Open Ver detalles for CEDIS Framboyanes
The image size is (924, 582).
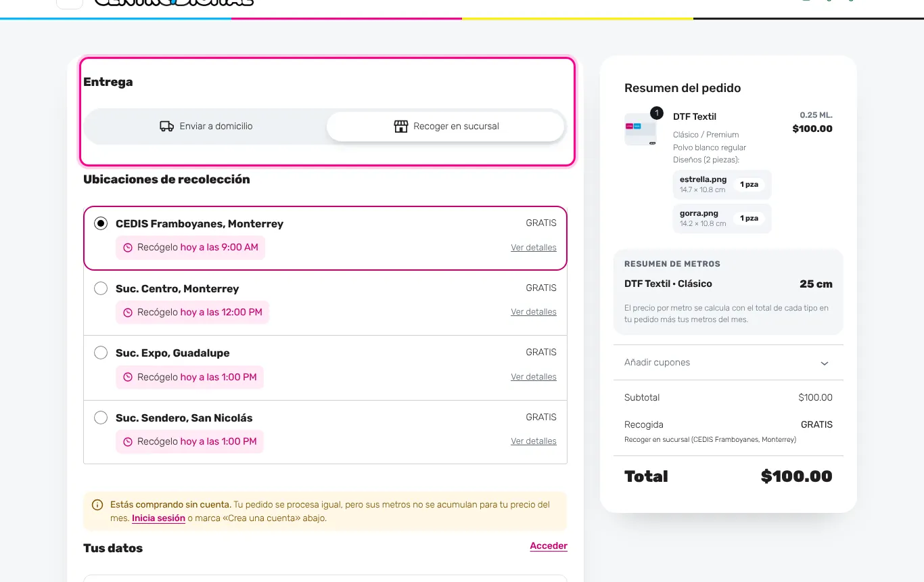click(534, 248)
